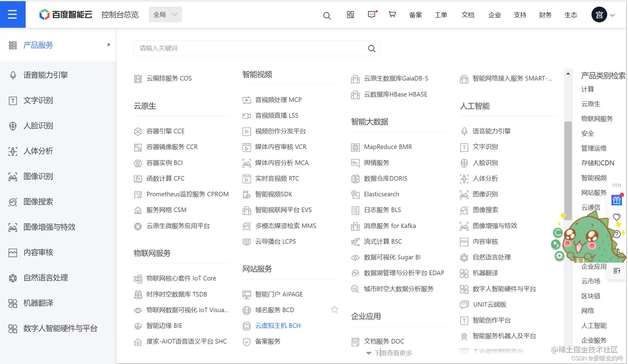Go to 控制台总览
628x364 pixels.
(x=120, y=15)
